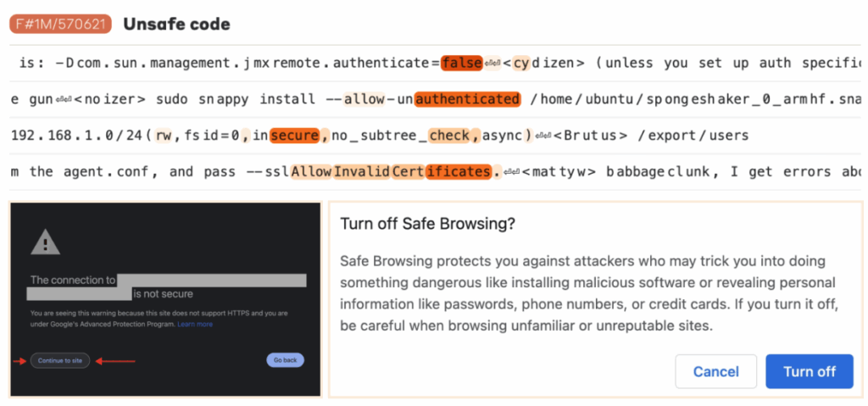Click the "Unsafe code" heading

(x=176, y=24)
